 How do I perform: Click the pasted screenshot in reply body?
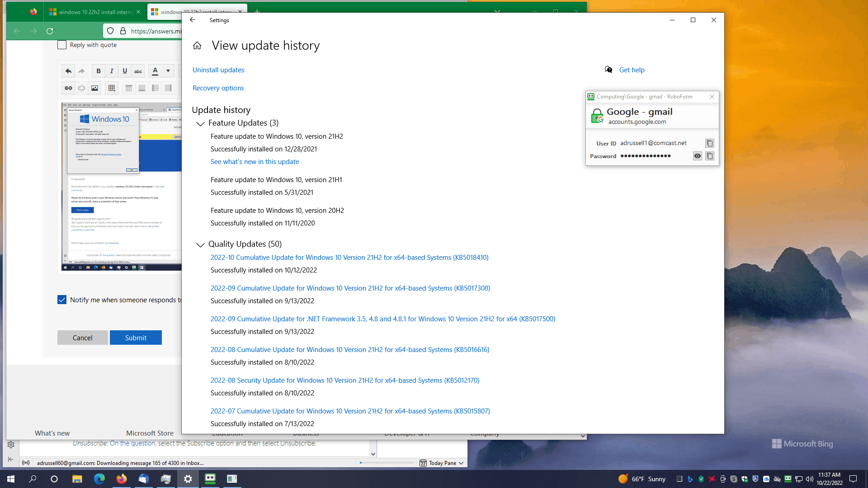122,187
